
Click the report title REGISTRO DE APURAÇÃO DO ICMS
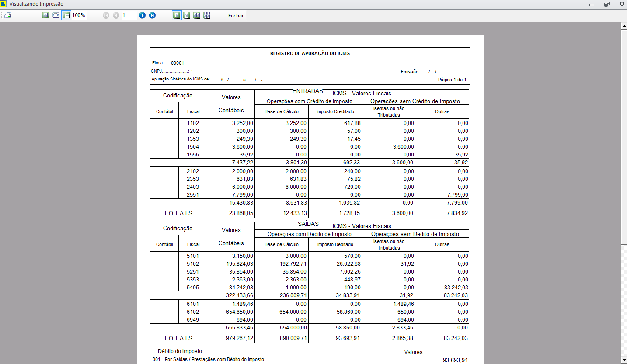[x=310, y=53]
